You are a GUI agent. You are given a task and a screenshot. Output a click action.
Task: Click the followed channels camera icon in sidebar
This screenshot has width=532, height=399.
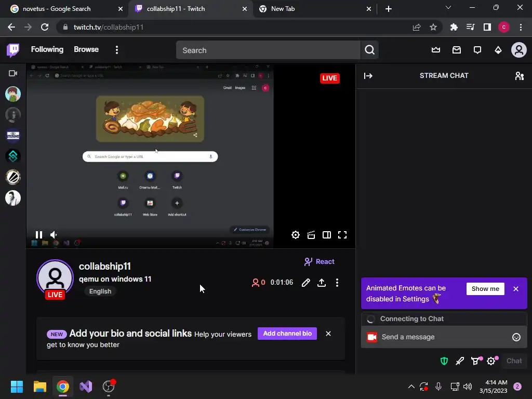tap(13, 73)
